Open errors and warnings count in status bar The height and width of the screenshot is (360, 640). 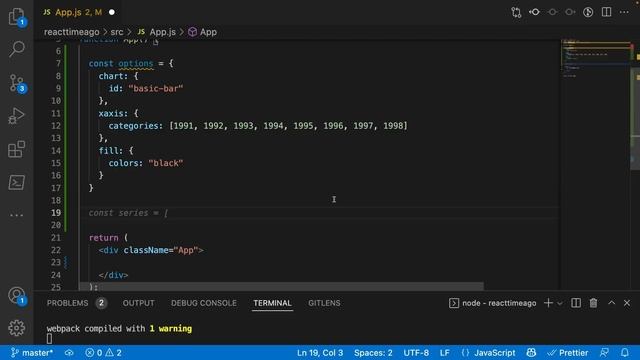pyautogui.click(x=103, y=353)
